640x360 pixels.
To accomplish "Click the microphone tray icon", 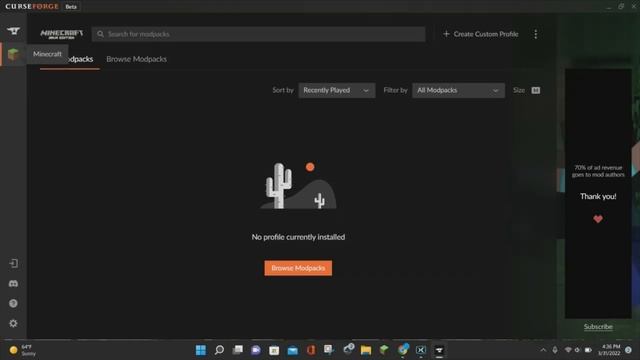I will click(x=555, y=350).
